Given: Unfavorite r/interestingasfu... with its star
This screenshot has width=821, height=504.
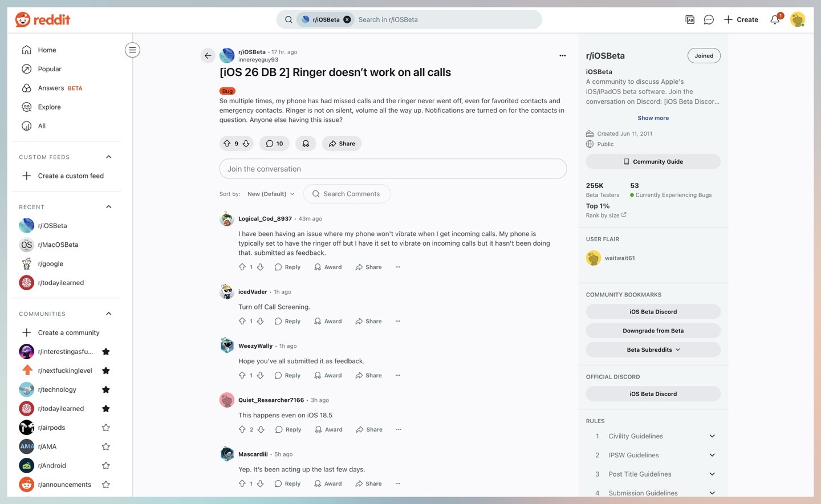Looking at the screenshot, I should [x=105, y=352].
